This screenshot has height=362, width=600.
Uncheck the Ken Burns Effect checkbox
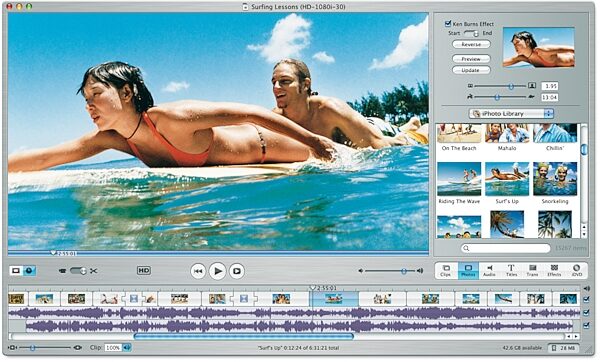448,24
